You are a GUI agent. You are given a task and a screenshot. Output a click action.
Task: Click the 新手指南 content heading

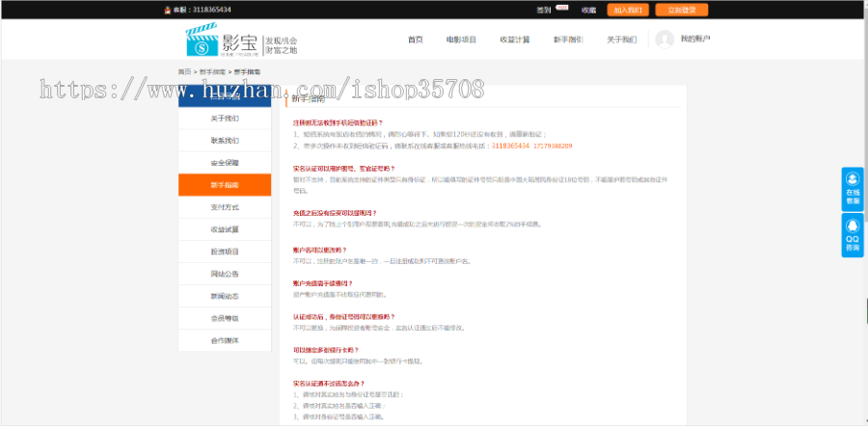(x=309, y=99)
